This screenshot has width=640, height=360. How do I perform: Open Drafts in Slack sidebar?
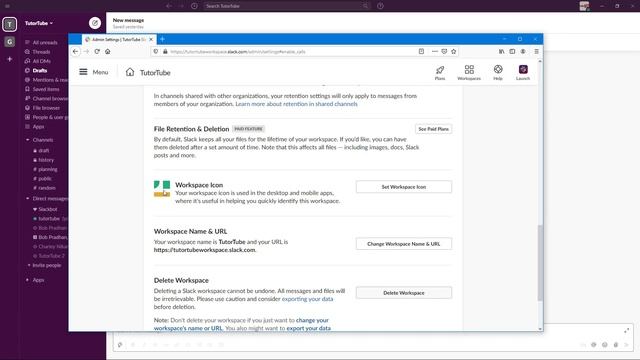coord(40,71)
